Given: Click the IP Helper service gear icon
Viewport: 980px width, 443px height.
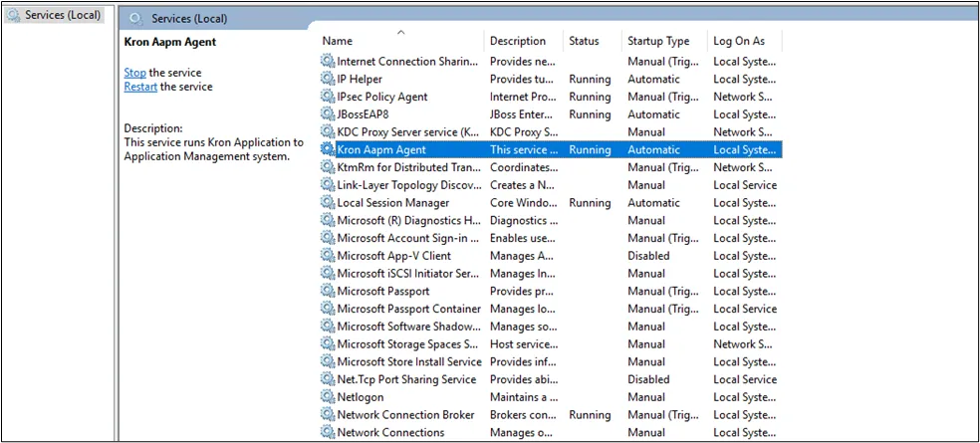Looking at the screenshot, I should click(328, 79).
